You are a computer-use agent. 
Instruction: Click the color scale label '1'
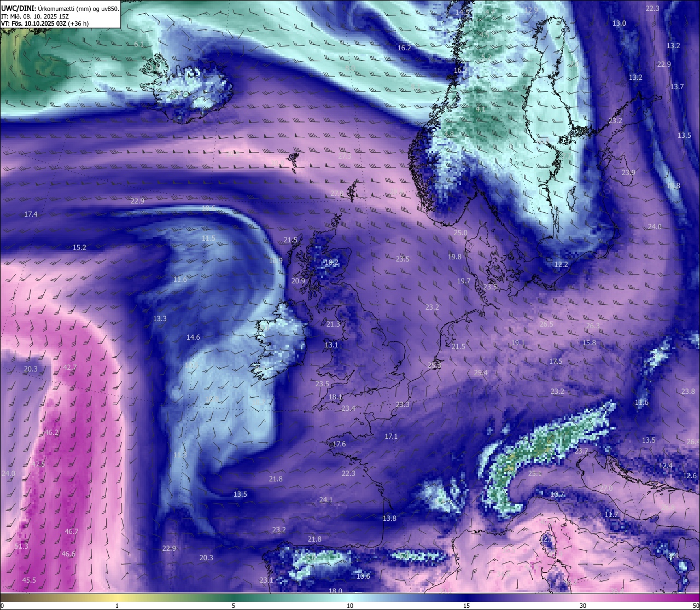click(117, 605)
